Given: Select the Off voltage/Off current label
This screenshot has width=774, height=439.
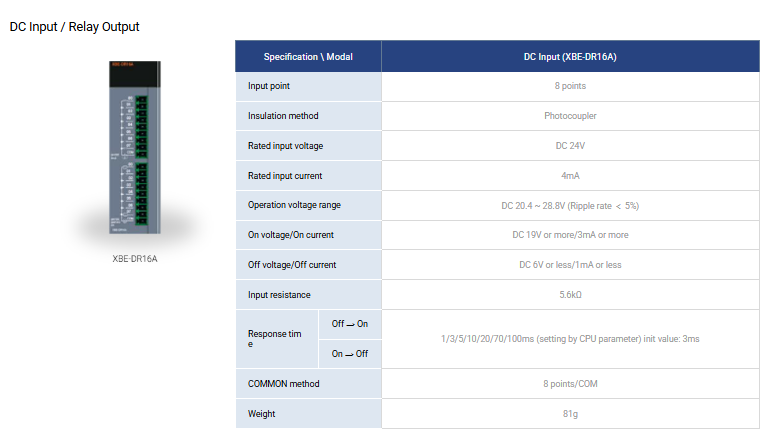Looking at the screenshot, I should [292, 265].
